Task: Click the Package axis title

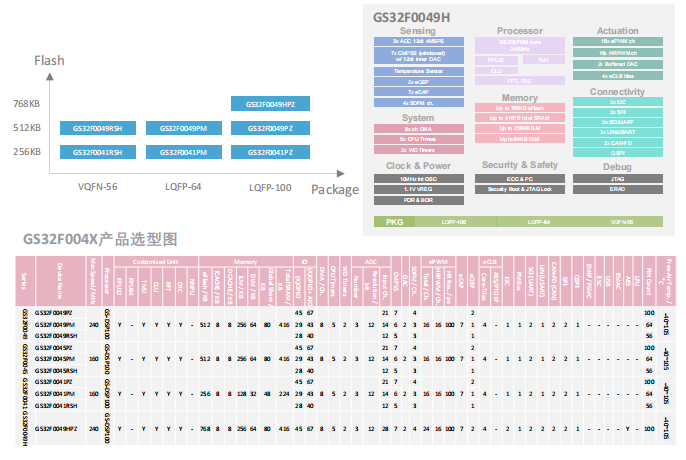Action: pos(335,190)
